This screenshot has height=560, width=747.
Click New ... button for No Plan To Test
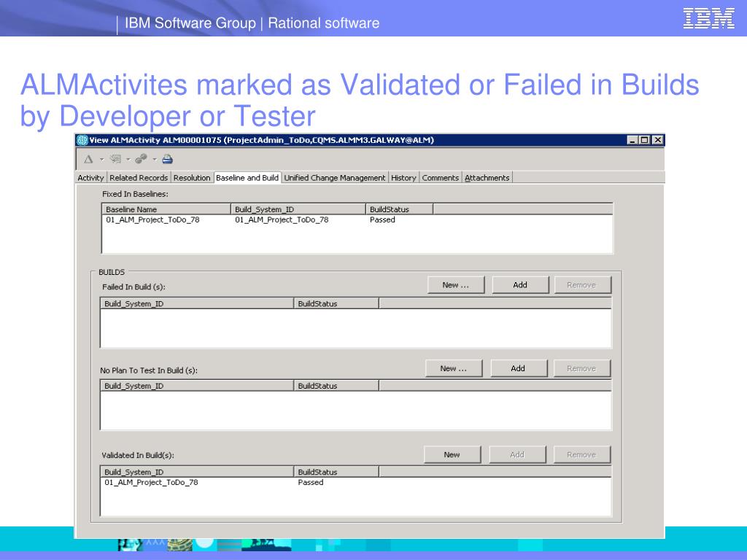[454, 368]
